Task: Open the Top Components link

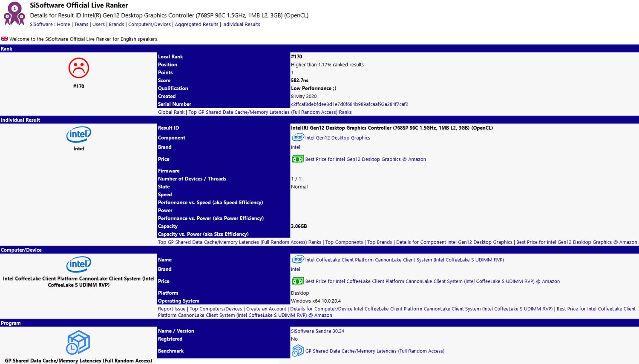Action: 344,242
